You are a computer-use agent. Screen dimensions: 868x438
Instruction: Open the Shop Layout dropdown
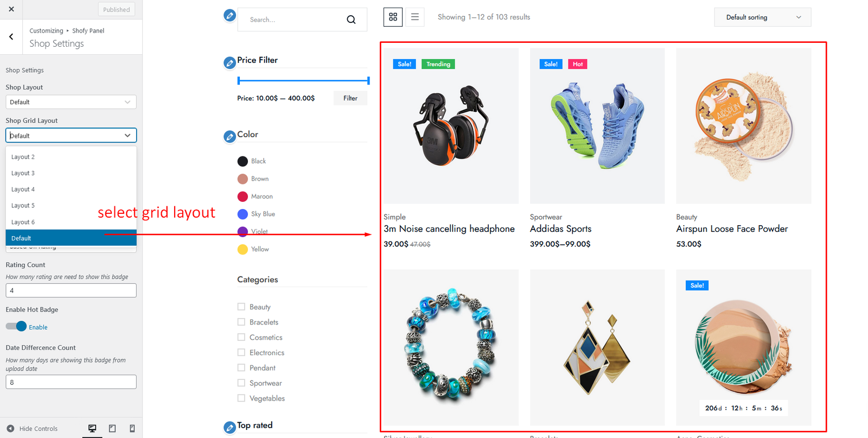(x=71, y=102)
